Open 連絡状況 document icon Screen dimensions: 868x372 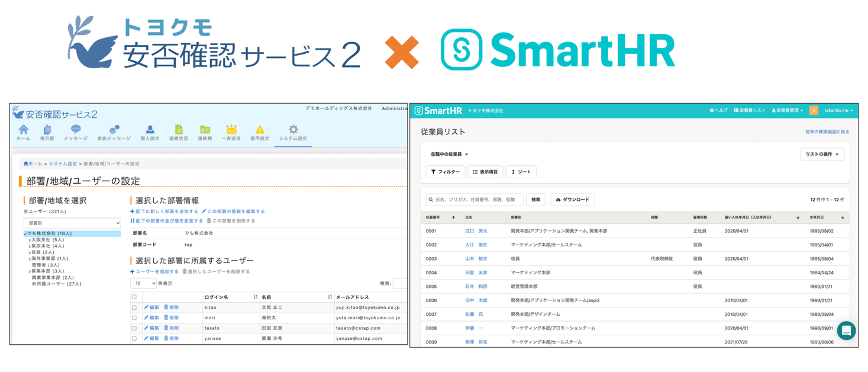point(178,129)
